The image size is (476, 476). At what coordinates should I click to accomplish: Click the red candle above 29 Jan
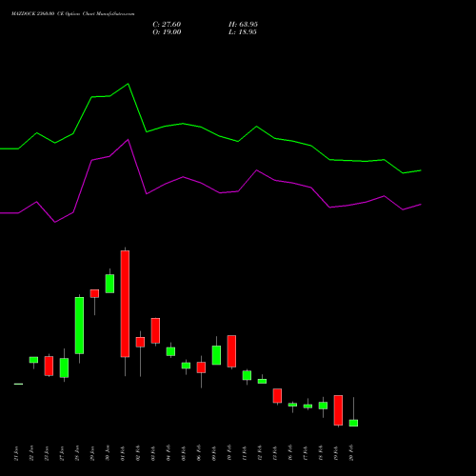pos(94,293)
